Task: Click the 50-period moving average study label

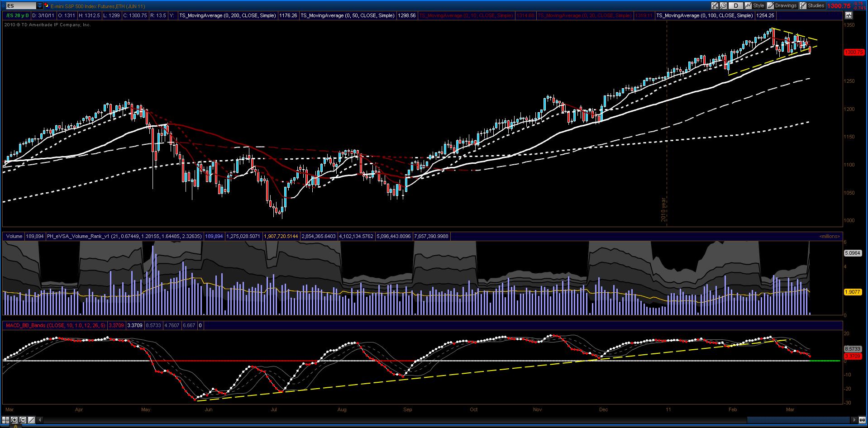Action: 348,15
